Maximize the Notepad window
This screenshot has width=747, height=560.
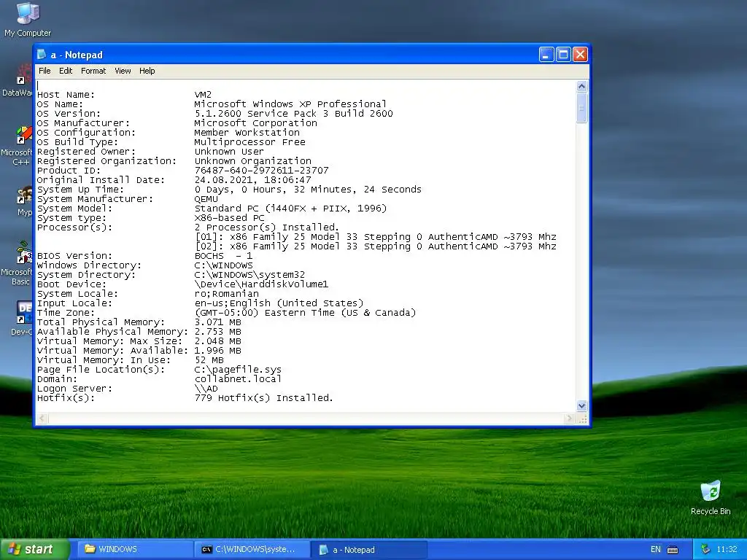pos(563,55)
